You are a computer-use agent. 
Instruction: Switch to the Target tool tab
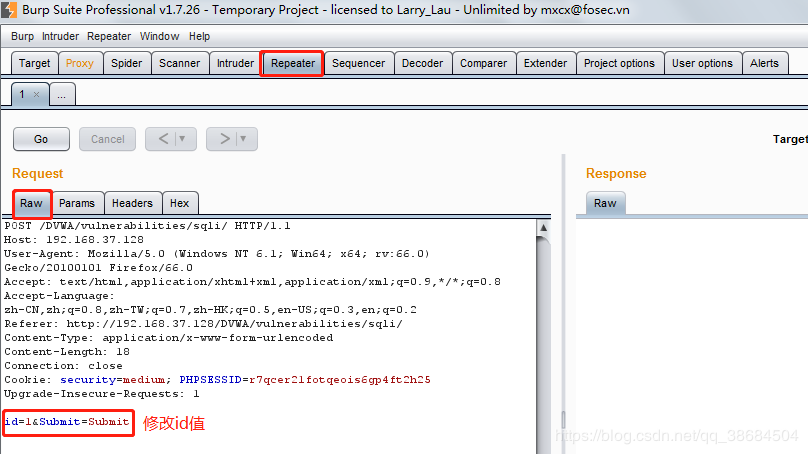click(x=35, y=63)
